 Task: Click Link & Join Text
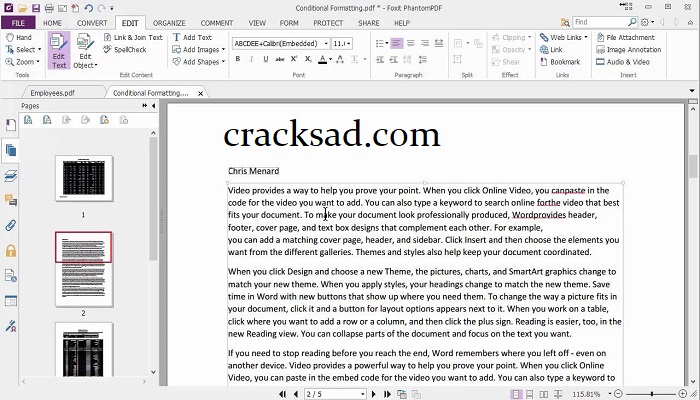133,38
